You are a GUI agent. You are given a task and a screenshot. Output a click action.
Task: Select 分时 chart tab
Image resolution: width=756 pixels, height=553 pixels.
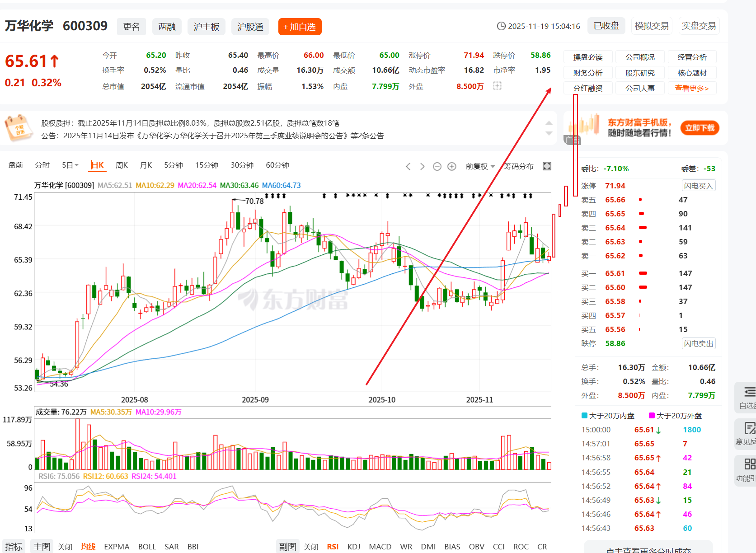click(42, 165)
